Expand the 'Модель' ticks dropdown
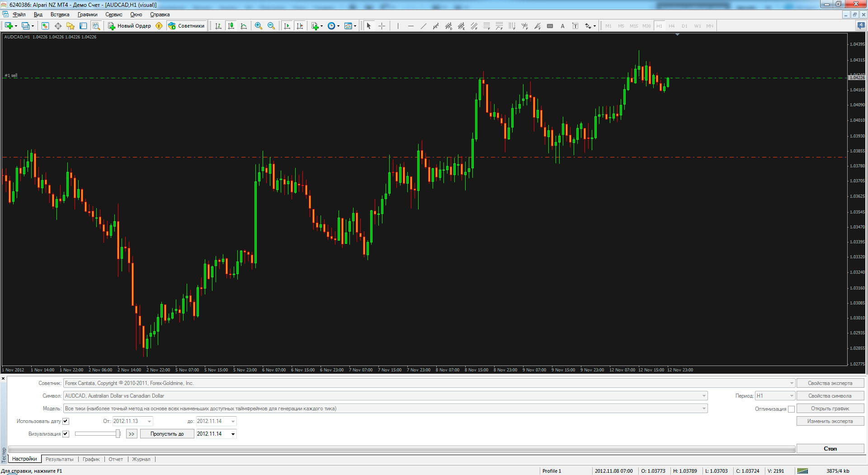The height and width of the screenshot is (475, 868). tap(704, 408)
